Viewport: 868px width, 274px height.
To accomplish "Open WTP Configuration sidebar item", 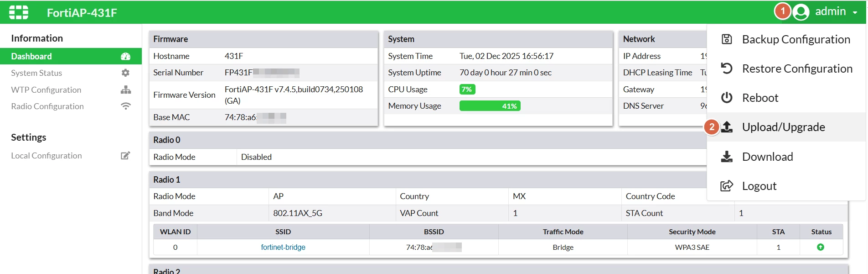I will (71, 90).
